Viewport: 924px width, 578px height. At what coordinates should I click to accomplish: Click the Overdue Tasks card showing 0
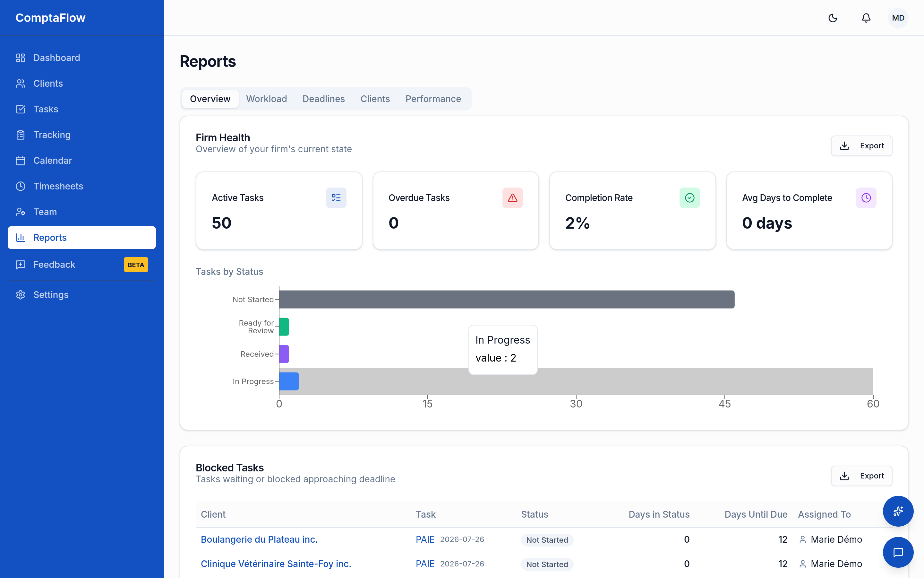pyautogui.click(x=456, y=211)
